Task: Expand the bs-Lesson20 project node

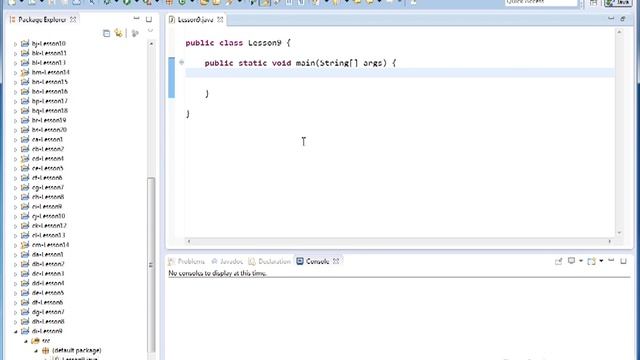Action: coord(16,130)
